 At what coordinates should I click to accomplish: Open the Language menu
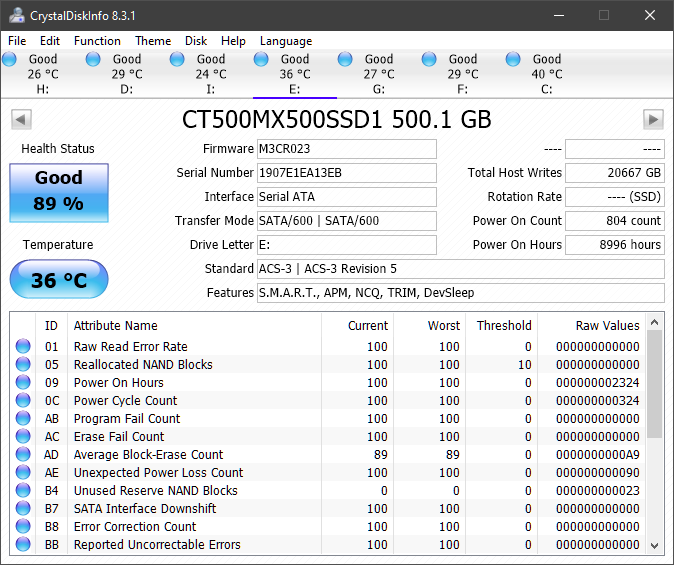[x=286, y=41]
